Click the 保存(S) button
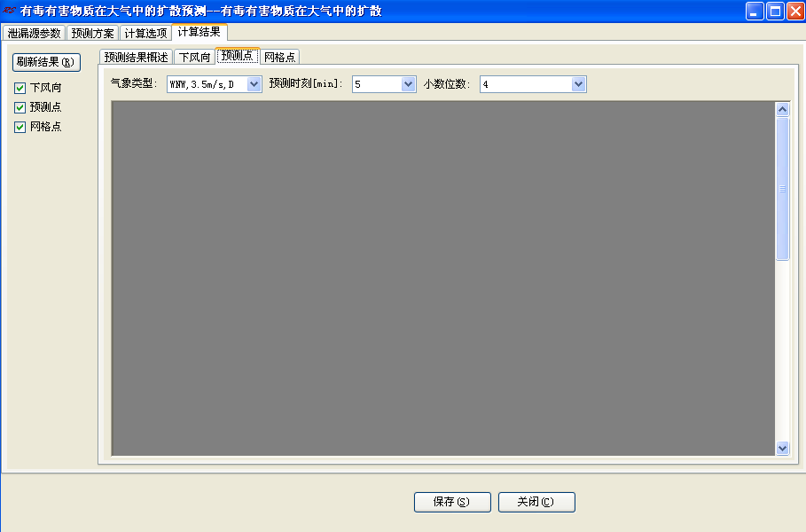The width and height of the screenshot is (806, 532). [452, 502]
